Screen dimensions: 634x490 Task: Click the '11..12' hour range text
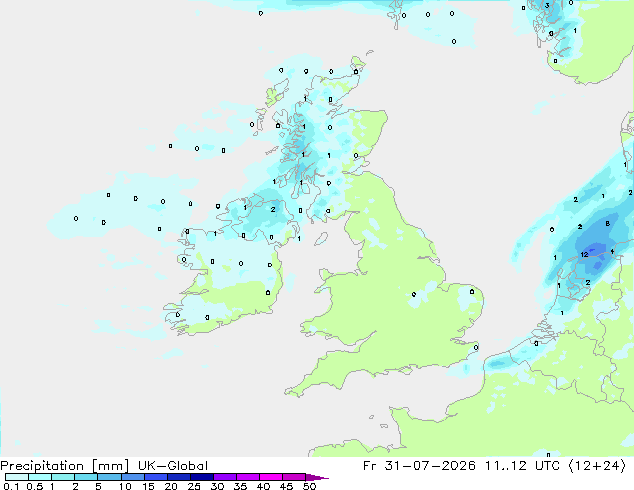click(x=506, y=466)
